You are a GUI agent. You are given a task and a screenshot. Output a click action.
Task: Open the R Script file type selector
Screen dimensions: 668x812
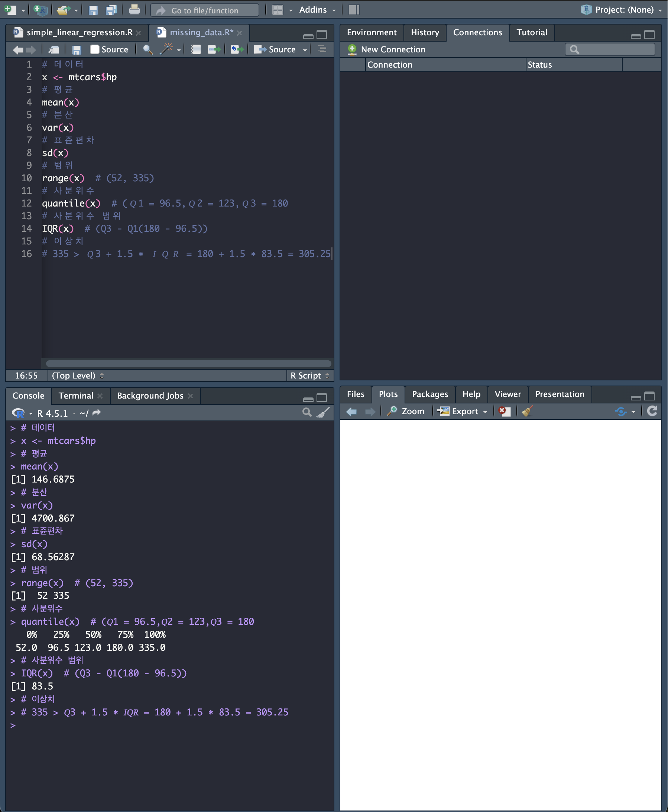pyautogui.click(x=310, y=376)
